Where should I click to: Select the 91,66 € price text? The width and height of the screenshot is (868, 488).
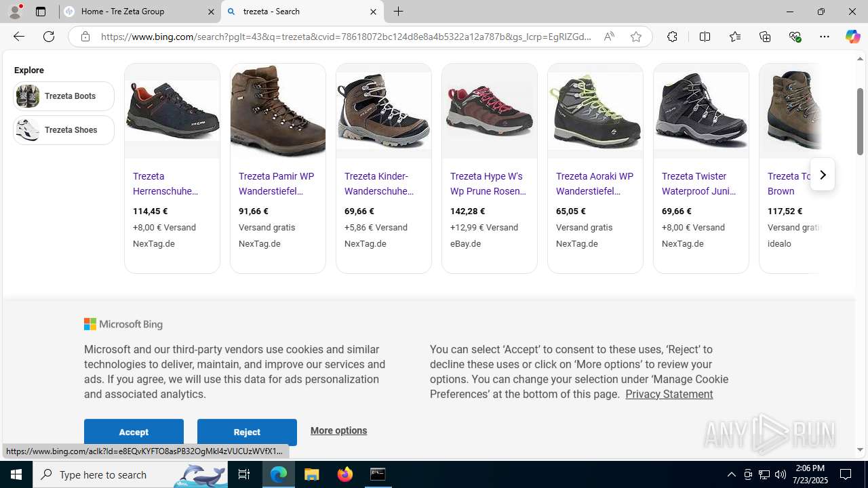pyautogui.click(x=254, y=211)
